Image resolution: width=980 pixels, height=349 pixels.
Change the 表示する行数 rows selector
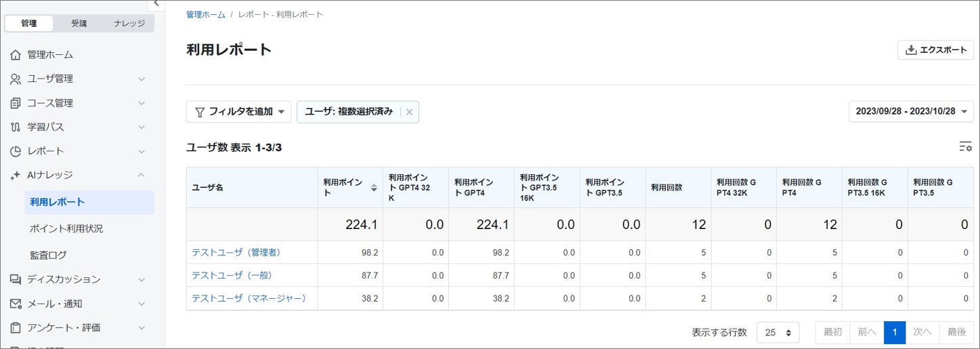coord(777,333)
